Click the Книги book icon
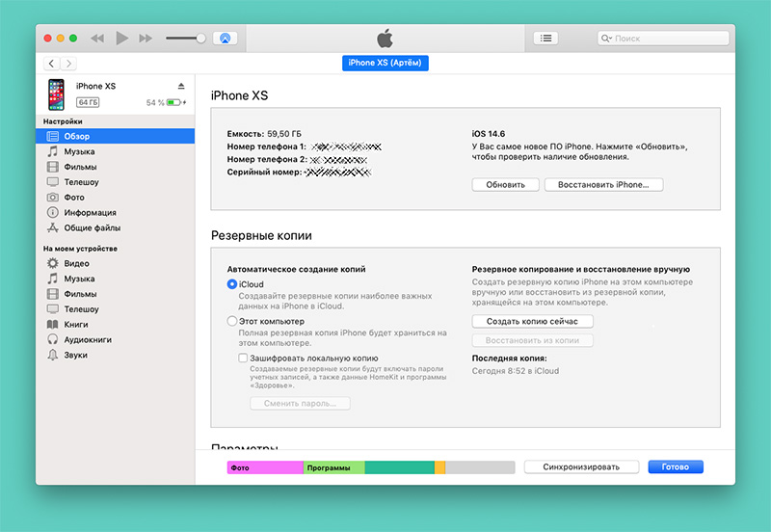The width and height of the screenshot is (771, 532). [53, 324]
